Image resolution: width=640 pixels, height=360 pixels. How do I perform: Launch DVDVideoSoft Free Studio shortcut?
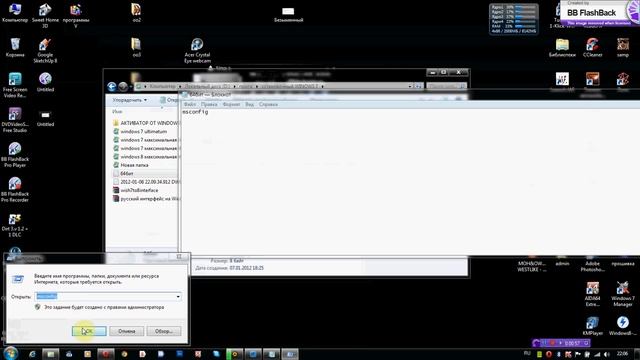click(15, 120)
